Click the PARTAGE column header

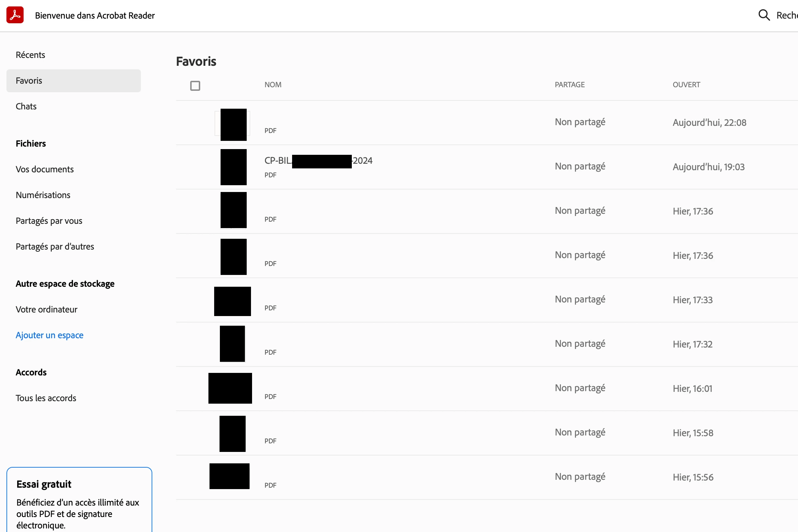[570, 85]
